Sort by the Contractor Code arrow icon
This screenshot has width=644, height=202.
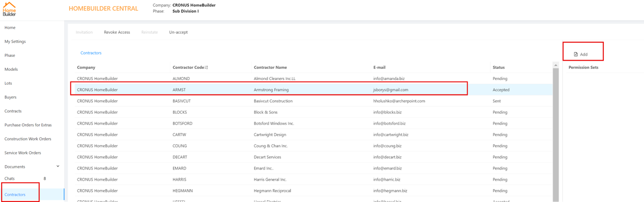(x=206, y=68)
